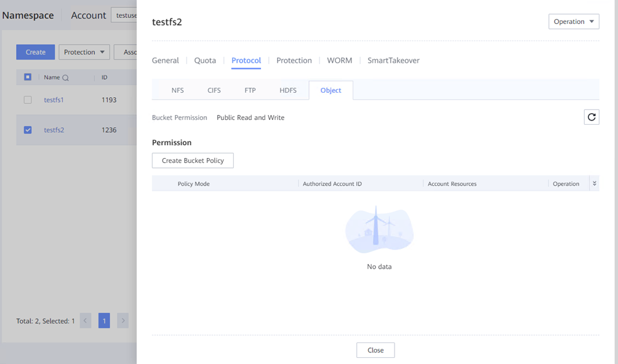Screen dimensions: 618x364
Task: Go to next page arrow
Action: (x=122, y=320)
